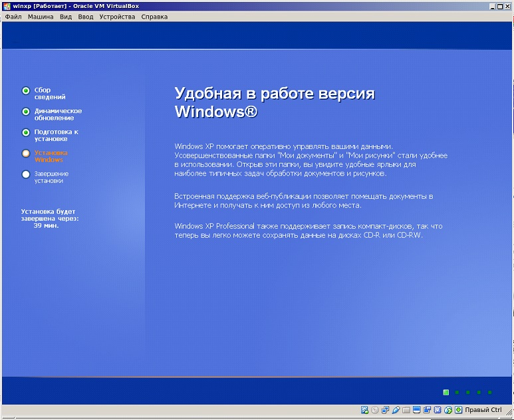The image size is (514, 420).
Task: Click the VirtualBox window icon in title bar
Action: [5, 5]
